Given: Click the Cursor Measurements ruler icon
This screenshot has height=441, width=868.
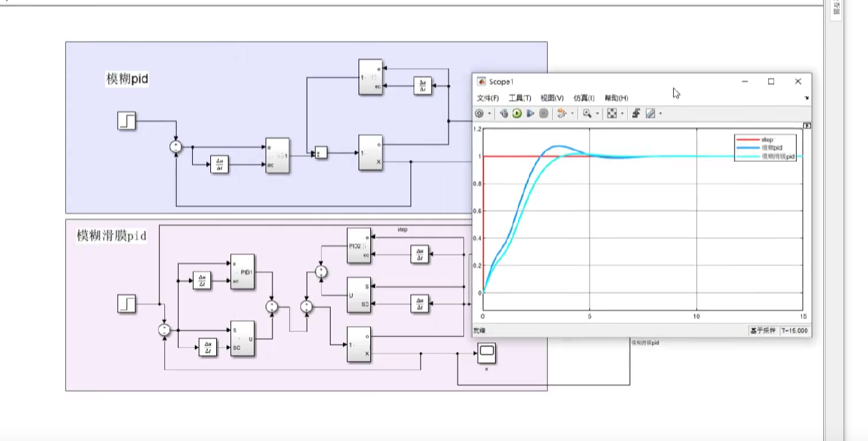Looking at the screenshot, I should pos(651,113).
